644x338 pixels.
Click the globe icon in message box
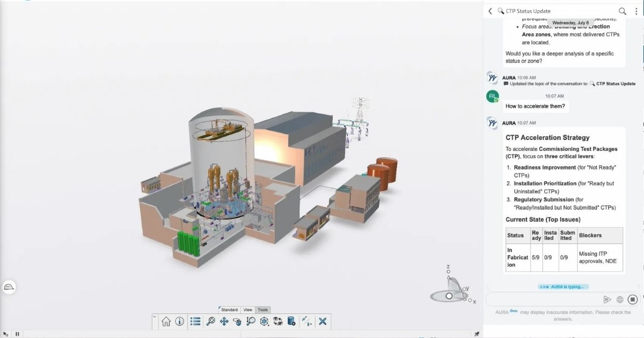click(620, 299)
